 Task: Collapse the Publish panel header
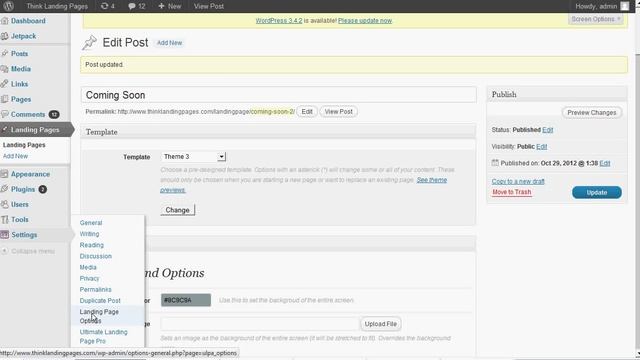click(x=557, y=94)
